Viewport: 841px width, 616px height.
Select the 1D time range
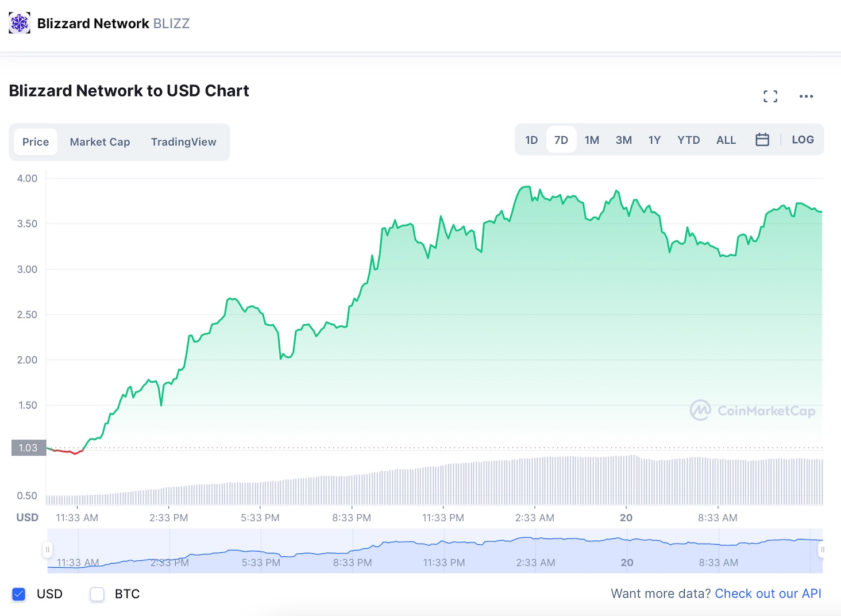click(x=531, y=140)
